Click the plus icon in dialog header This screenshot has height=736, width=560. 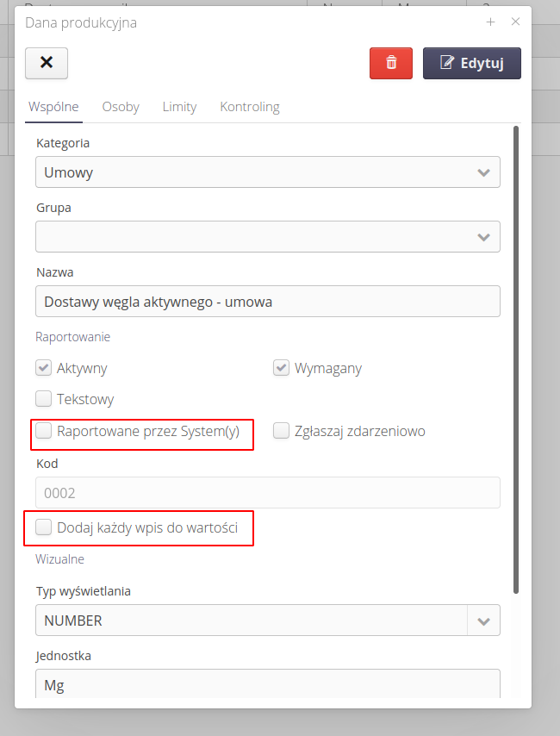pos(490,22)
